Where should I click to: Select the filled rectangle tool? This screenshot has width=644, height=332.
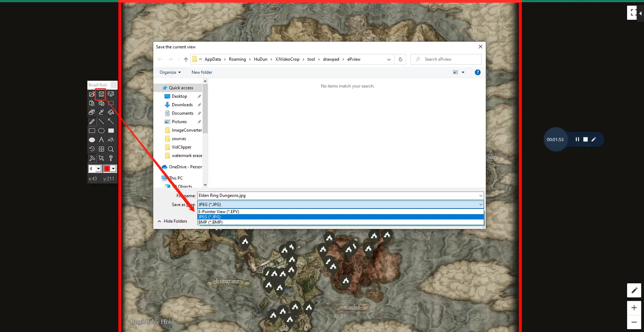point(111,131)
